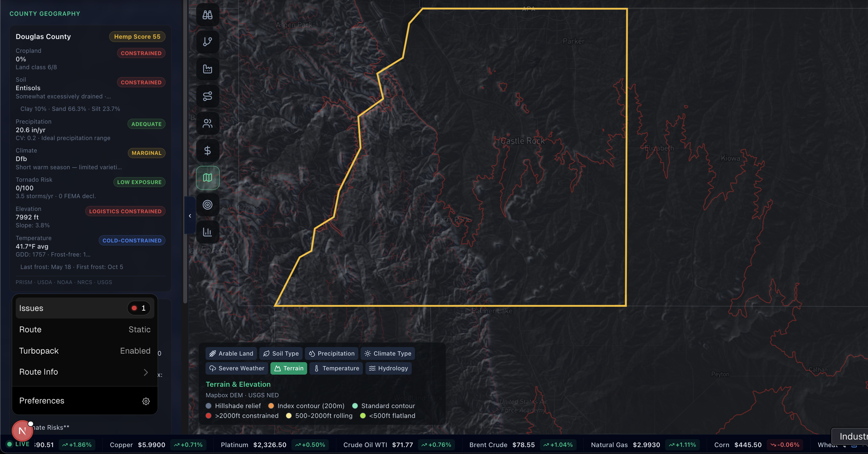868x454 pixels.
Task: Enable the Hydrology map layer
Action: pyautogui.click(x=388, y=368)
